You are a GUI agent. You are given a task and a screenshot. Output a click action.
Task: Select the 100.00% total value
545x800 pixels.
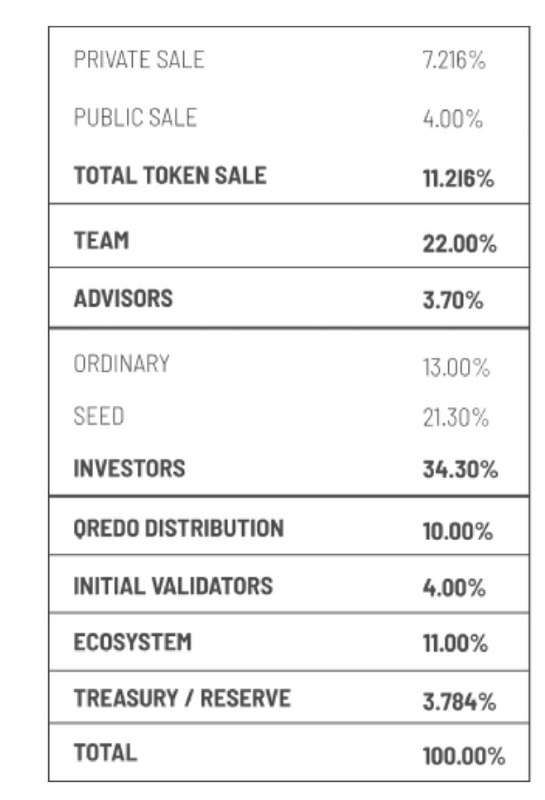[463, 756]
